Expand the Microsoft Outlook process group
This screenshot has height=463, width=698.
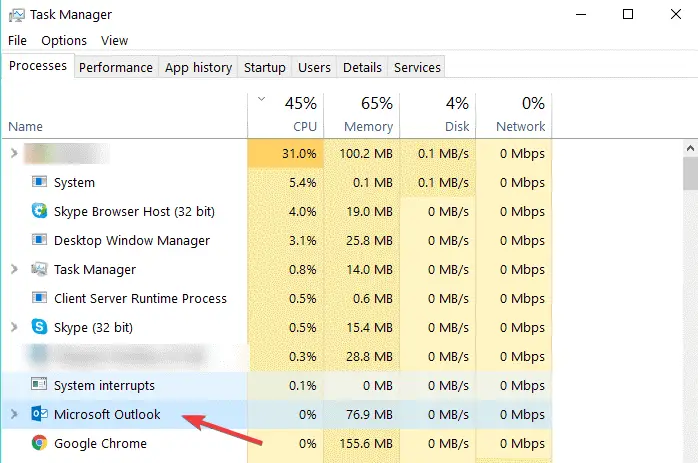coord(14,414)
